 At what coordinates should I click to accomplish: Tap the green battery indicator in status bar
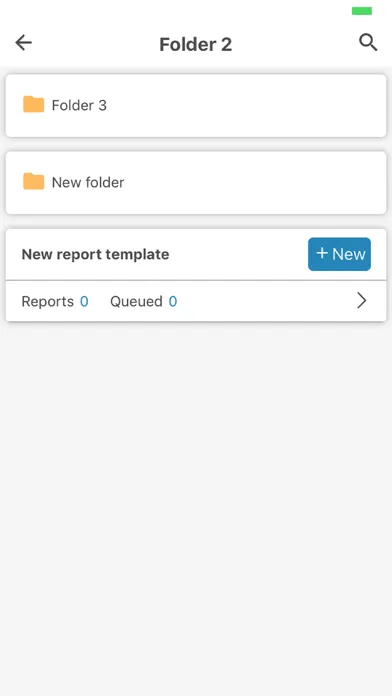362,11
